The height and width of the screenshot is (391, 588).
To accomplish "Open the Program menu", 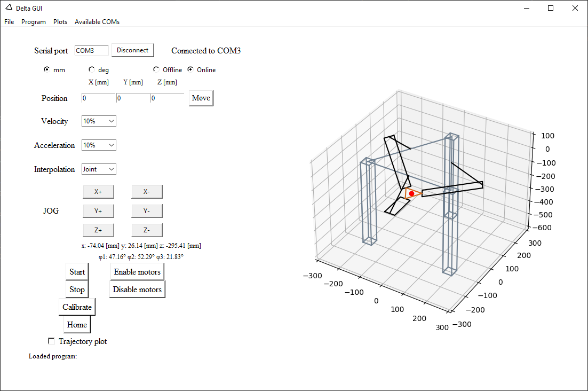I will coord(34,22).
